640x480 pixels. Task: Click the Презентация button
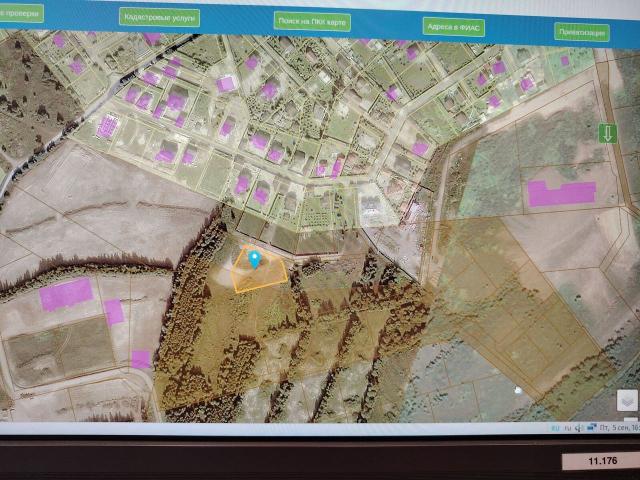tap(582, 31)
